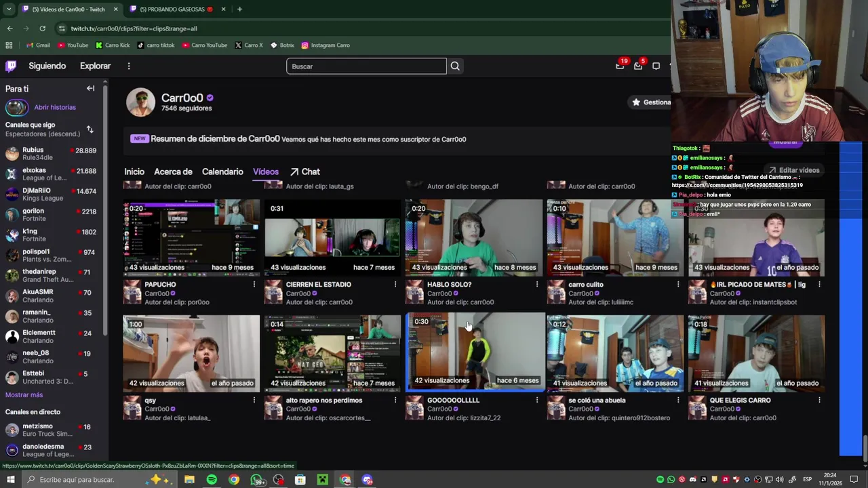Switch to Inicio tab
868x488 pixels.
click(134, 172)
